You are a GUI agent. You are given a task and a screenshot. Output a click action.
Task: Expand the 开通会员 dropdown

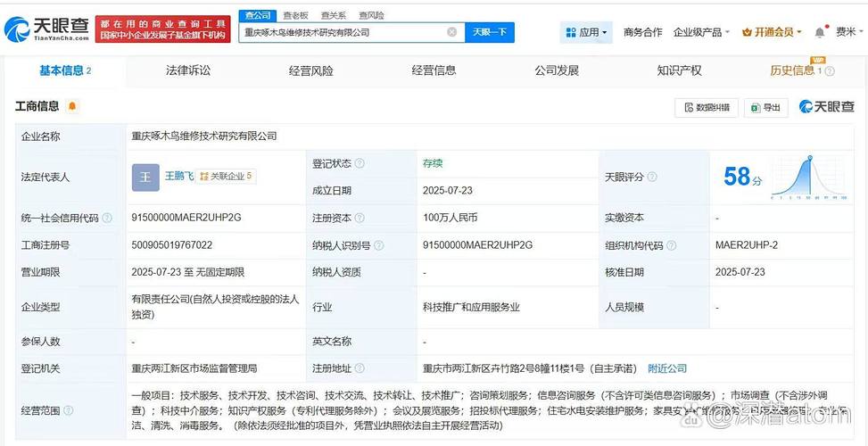click(772, 32)
